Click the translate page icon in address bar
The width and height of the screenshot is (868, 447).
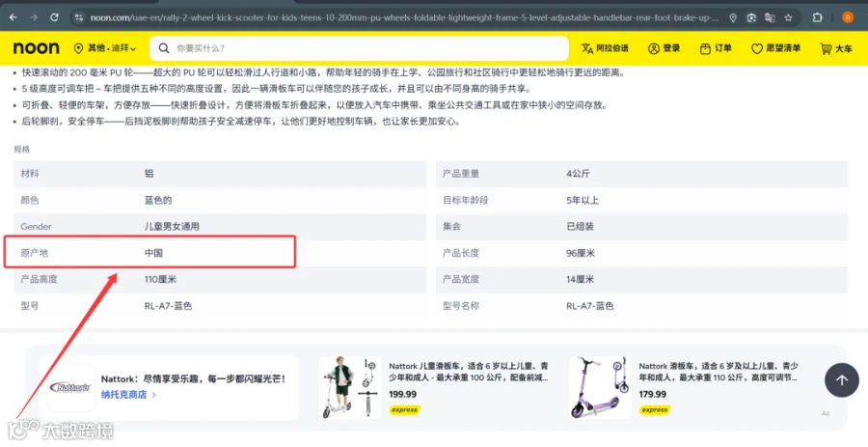coord(770,17)
